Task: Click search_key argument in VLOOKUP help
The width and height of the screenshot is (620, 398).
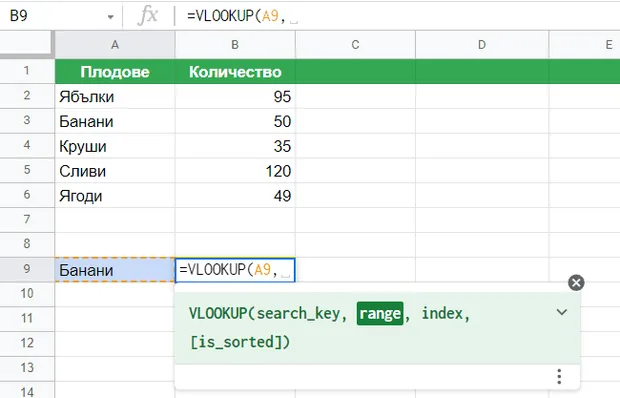Action: (x=298, y=313)
